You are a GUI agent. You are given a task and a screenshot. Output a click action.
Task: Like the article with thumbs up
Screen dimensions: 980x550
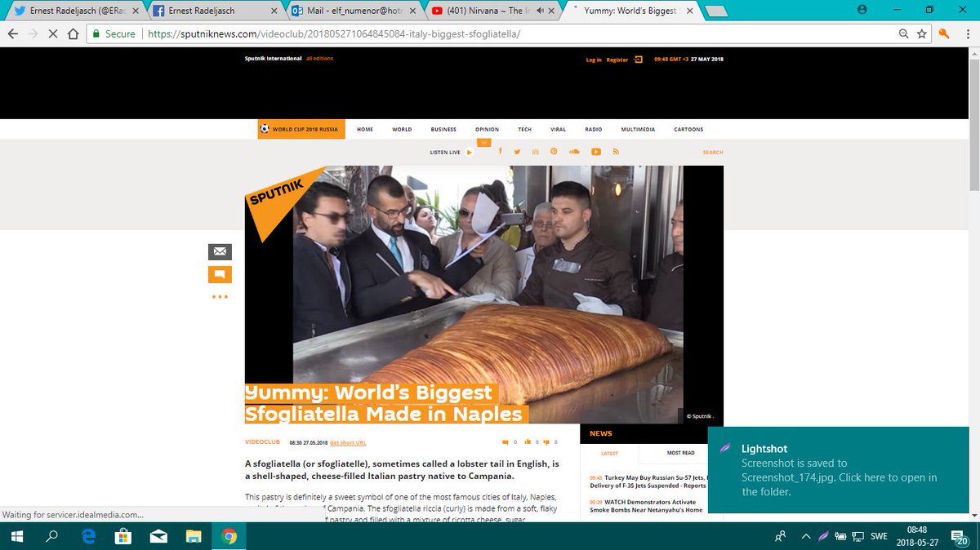tap(528, 441)
